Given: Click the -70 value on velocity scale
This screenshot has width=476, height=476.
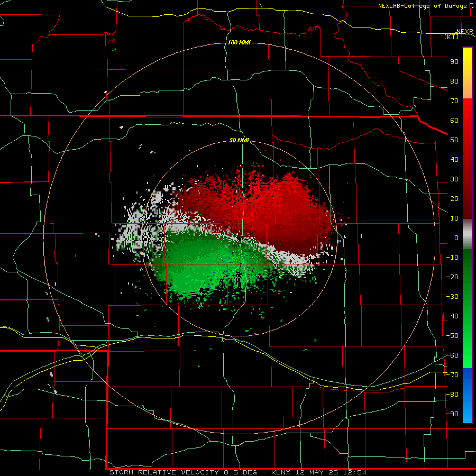Looking at the screenshot, I should (452, 375).
